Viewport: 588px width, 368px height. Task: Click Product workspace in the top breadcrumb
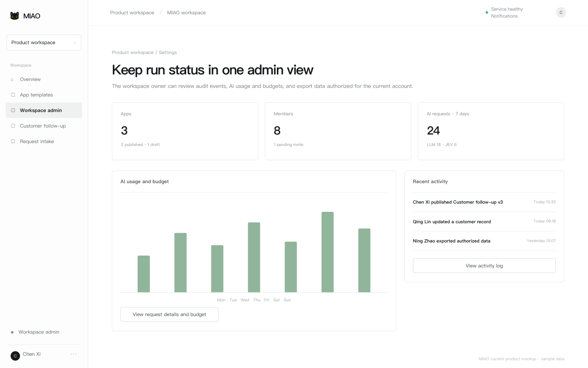(132, 13)
